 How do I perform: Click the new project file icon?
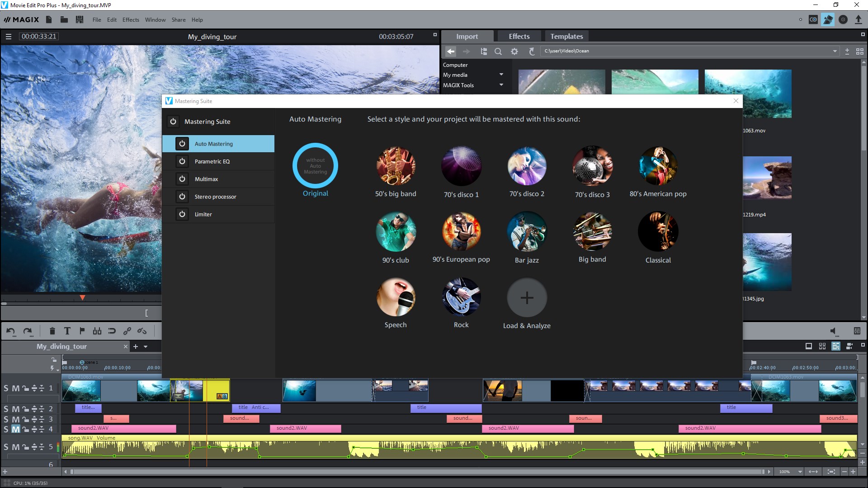[49, 19]
